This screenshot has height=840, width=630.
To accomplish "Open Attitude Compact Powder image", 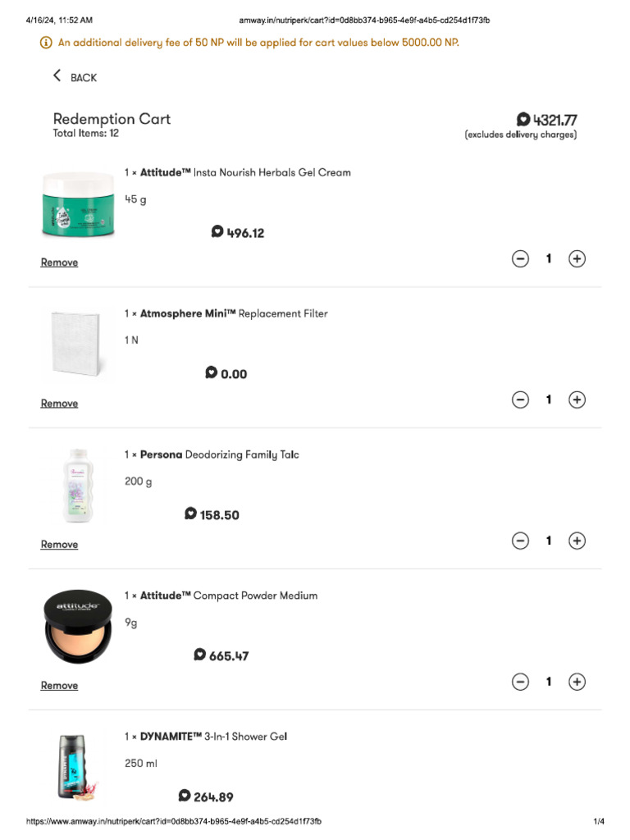I will tap(78, 628).
